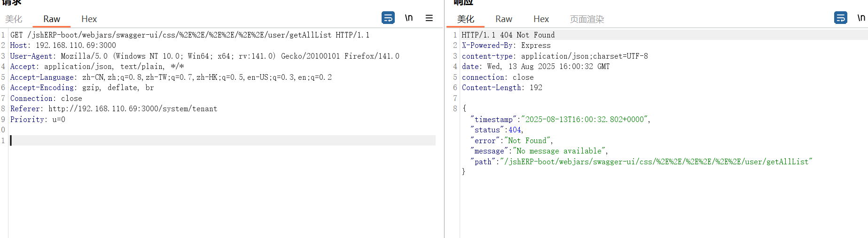
Task: Select the request Raw tab
Action: pos(52,19)
